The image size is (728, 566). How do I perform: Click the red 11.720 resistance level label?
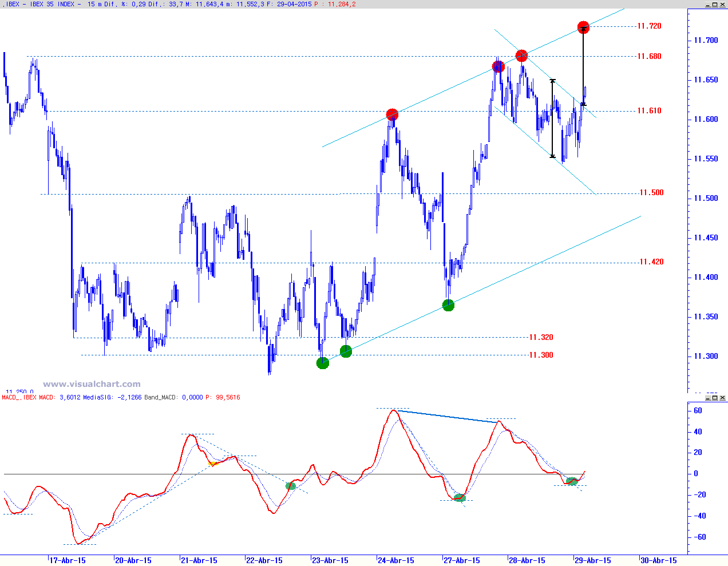click(x=649, y=26)
